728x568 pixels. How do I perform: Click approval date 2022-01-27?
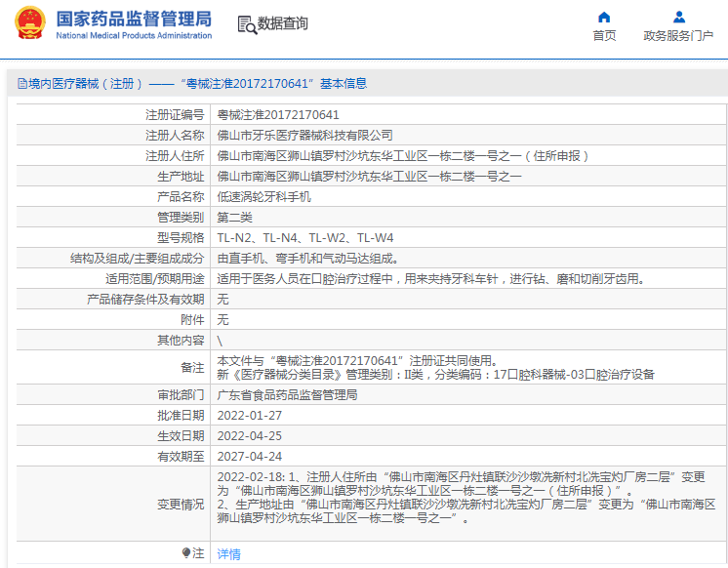[249, 415]
